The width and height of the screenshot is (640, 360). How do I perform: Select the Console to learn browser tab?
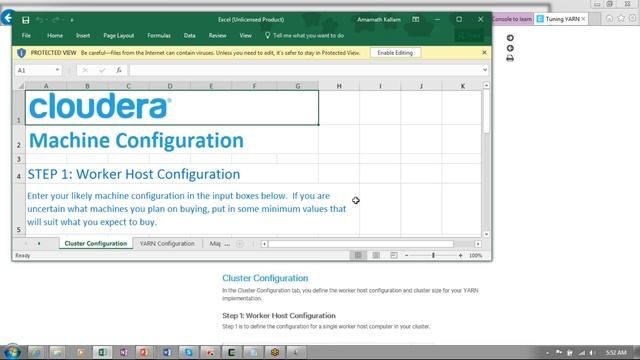pos(512,19)
